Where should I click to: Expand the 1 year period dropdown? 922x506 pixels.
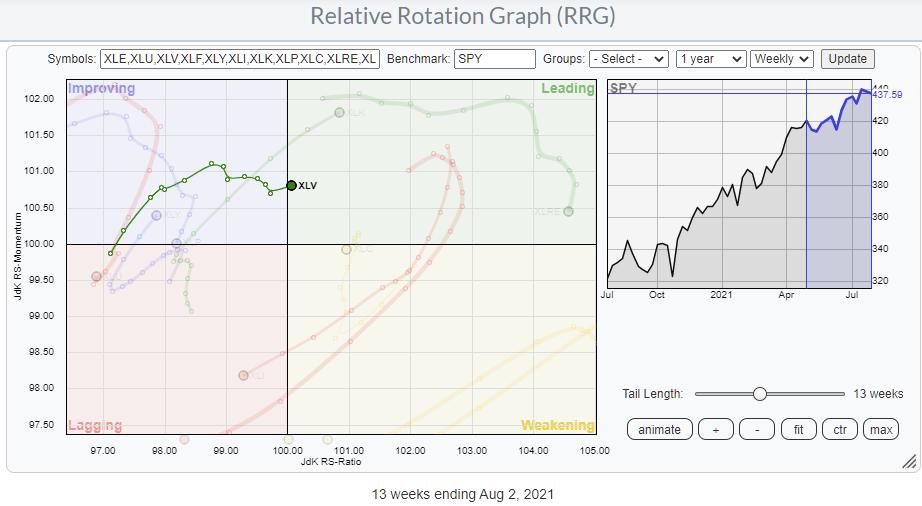710,59
